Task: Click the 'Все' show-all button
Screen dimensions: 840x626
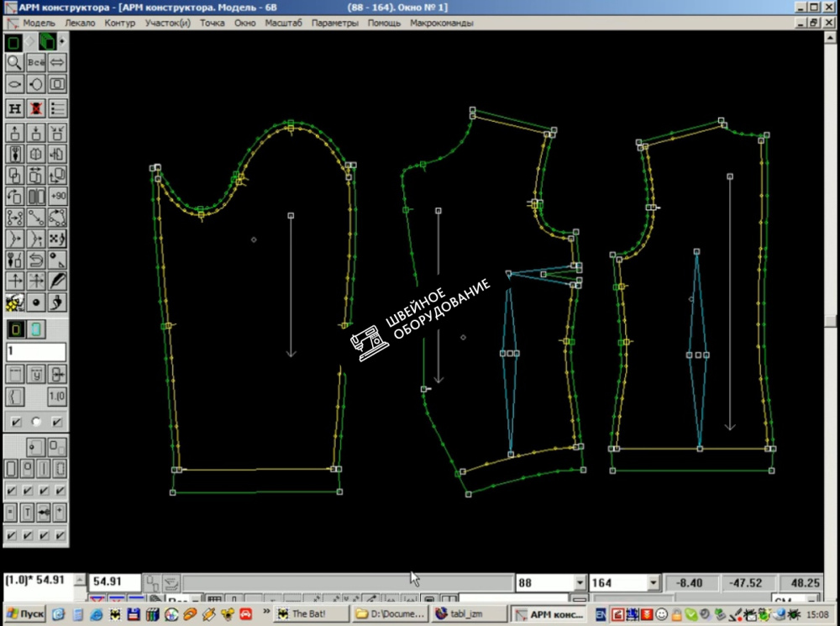Action: 36,62
